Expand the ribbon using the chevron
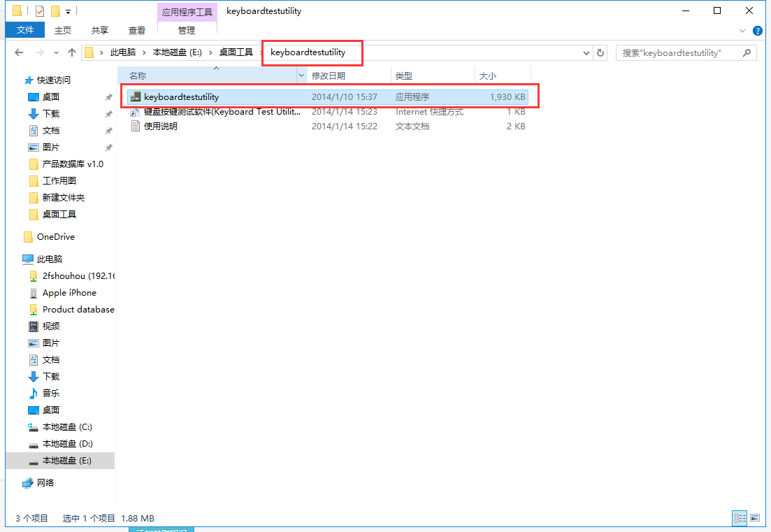Image resolution: width=771 pixels, height=532 pixels. (x=742, y=31)
